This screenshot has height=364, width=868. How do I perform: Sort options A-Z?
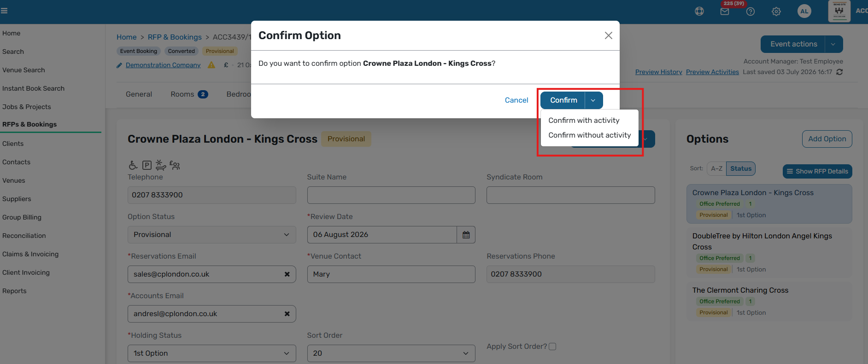tap(716, 168)
